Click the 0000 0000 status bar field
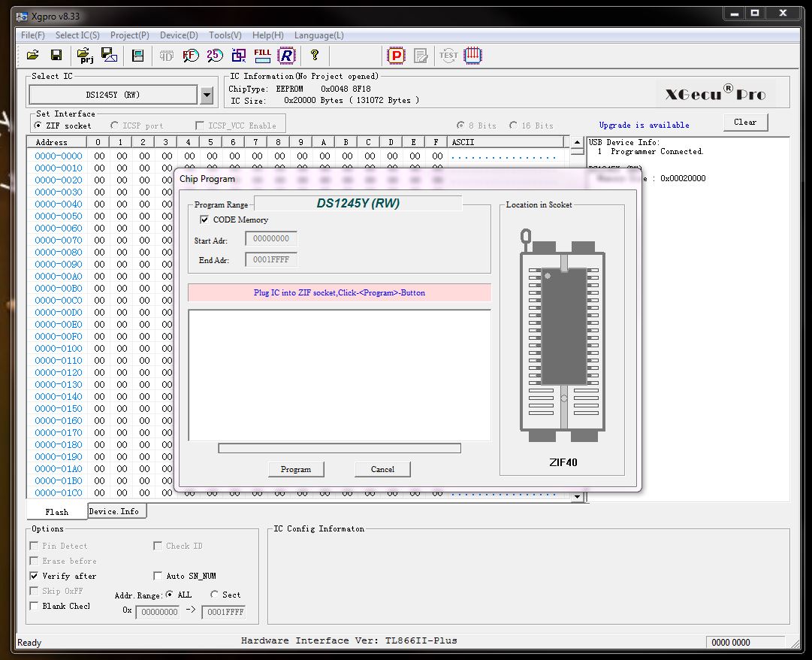 click(744, 643)
